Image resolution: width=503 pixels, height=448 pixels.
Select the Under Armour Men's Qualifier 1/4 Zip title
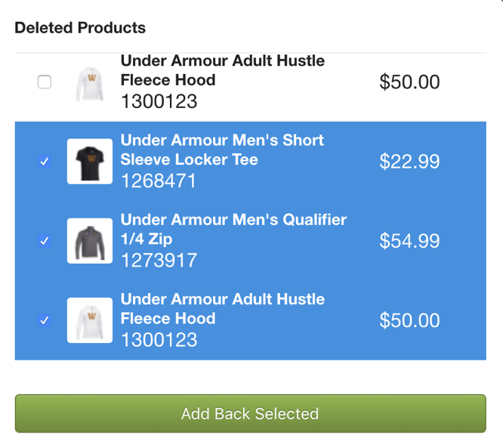click(233, 230)
